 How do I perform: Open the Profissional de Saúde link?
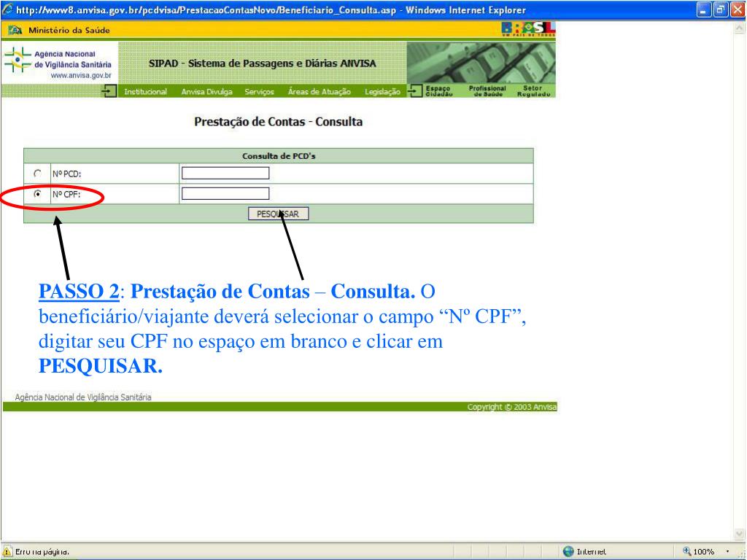click(487, 91)
